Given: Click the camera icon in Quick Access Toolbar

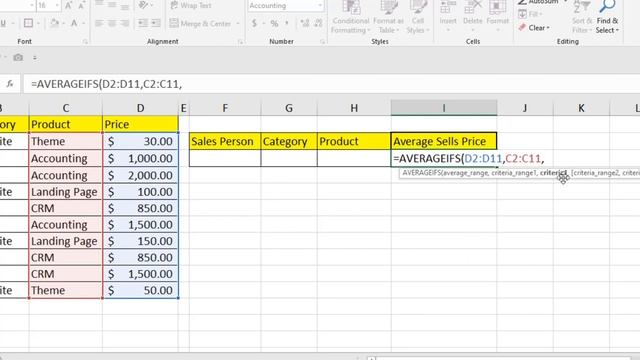Looking at the screenshot, I should point(18,58).
